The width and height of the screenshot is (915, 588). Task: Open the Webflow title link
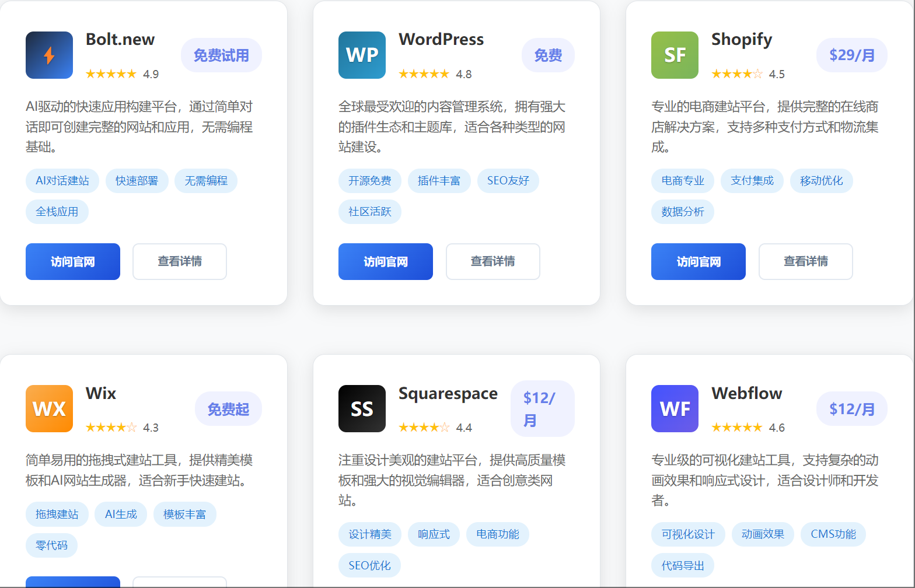(x=746, y=393)
